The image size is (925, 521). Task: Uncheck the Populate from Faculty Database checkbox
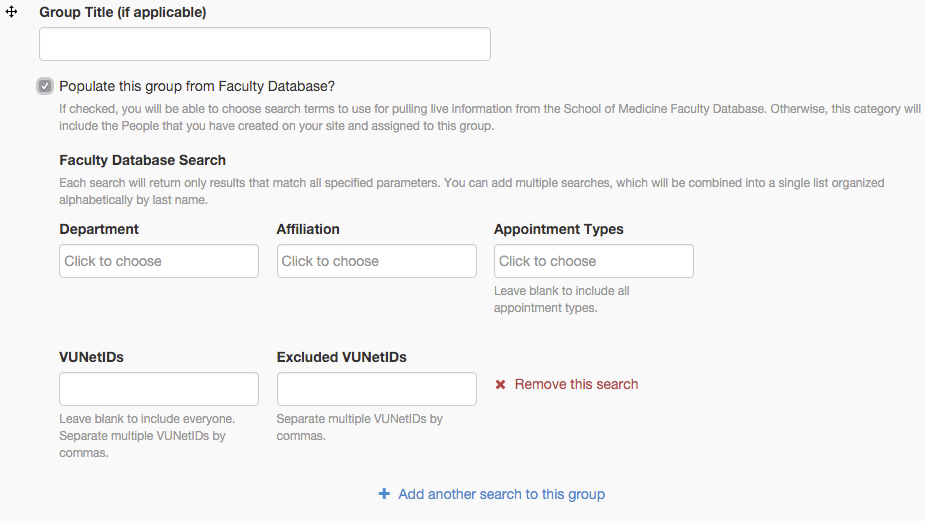coord(45,86)
